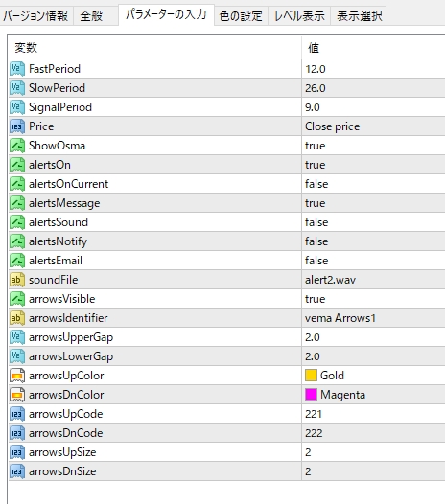Click the arrowsDnSize integer icon
Viewport: 445px width, 504px height.
16,471
